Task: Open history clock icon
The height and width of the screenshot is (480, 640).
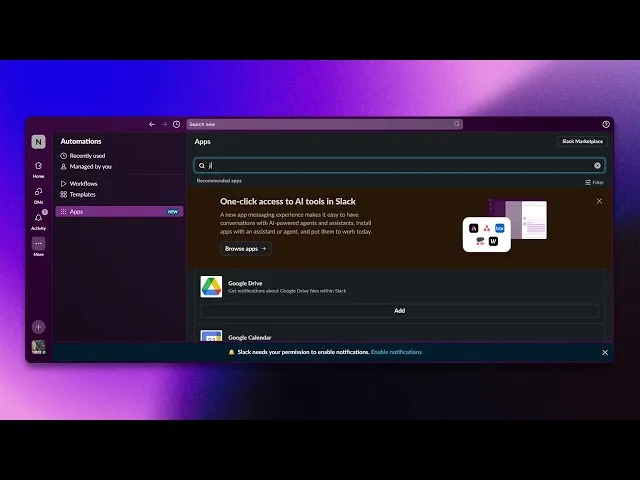Action: click(176, 124)
